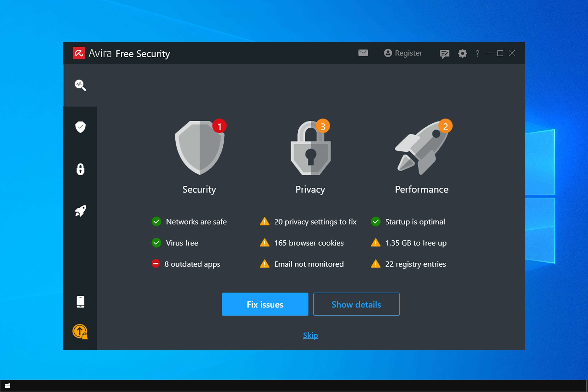
Task: Select the '1.35 GB to free up' text
Action: pos(416,243)
